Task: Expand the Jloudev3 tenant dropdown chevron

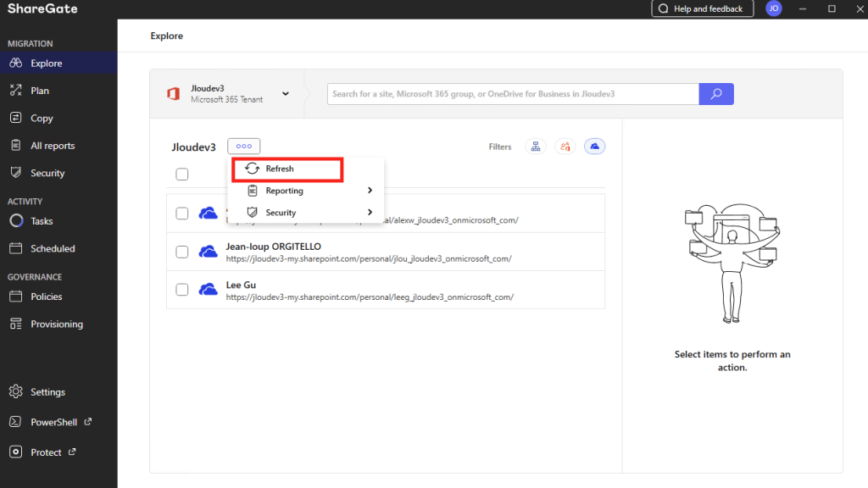Action: 286,93
